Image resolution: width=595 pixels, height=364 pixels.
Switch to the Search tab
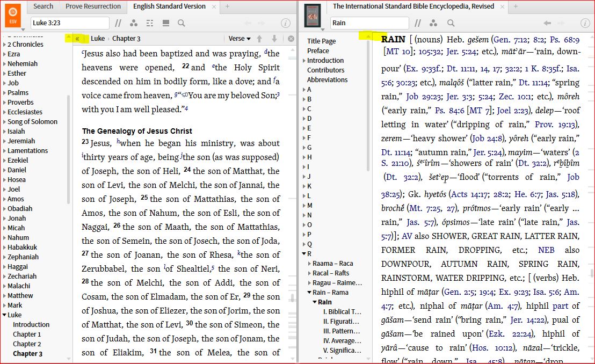[43, 6]
